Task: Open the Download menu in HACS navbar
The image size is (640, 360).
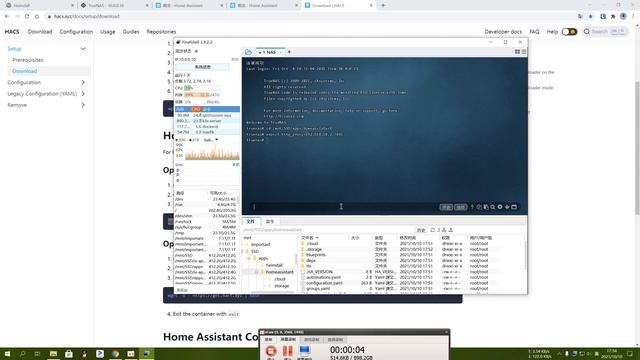Action: click(40, 31)
